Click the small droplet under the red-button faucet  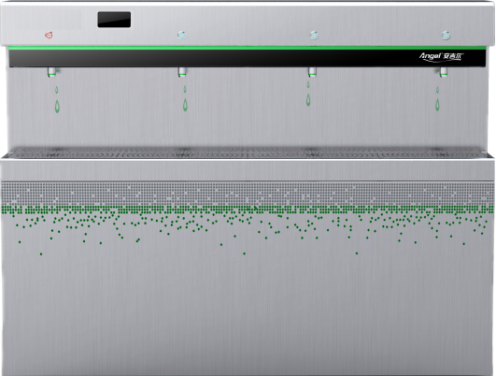tap(57, 90)
